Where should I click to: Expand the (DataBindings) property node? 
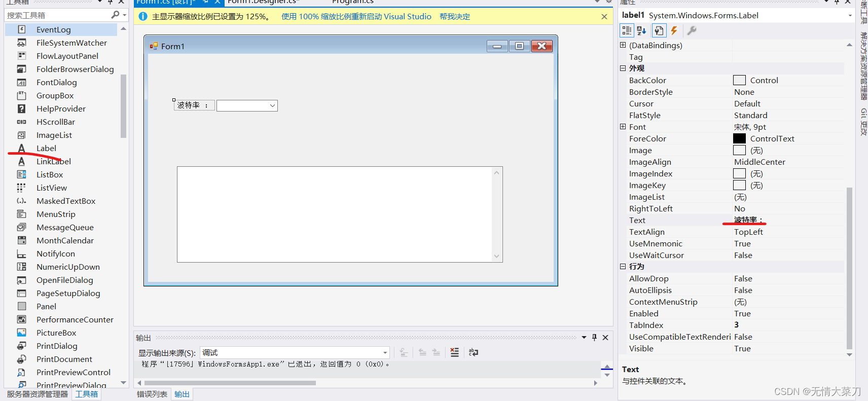623,45
